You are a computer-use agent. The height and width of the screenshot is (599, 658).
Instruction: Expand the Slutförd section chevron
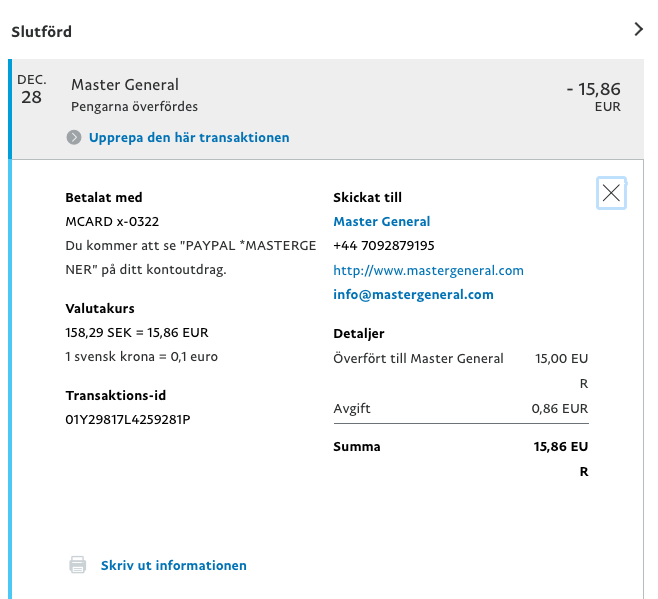click(638, 29)
